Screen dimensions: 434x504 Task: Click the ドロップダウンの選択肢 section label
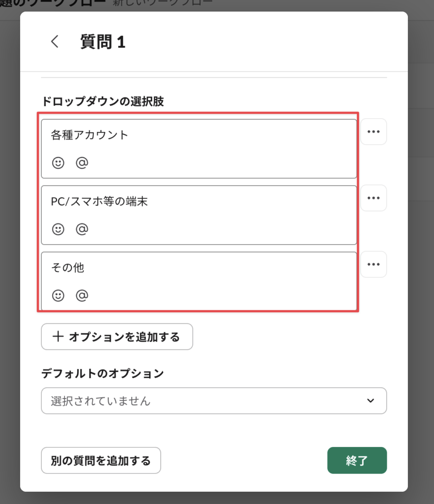click(102, 102)
